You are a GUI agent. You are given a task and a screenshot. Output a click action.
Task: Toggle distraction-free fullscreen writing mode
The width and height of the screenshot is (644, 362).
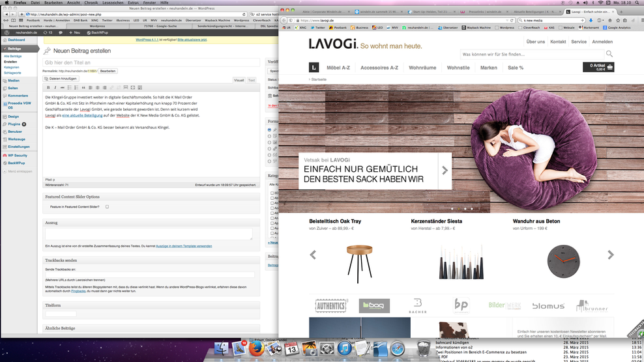coord(133,87)
